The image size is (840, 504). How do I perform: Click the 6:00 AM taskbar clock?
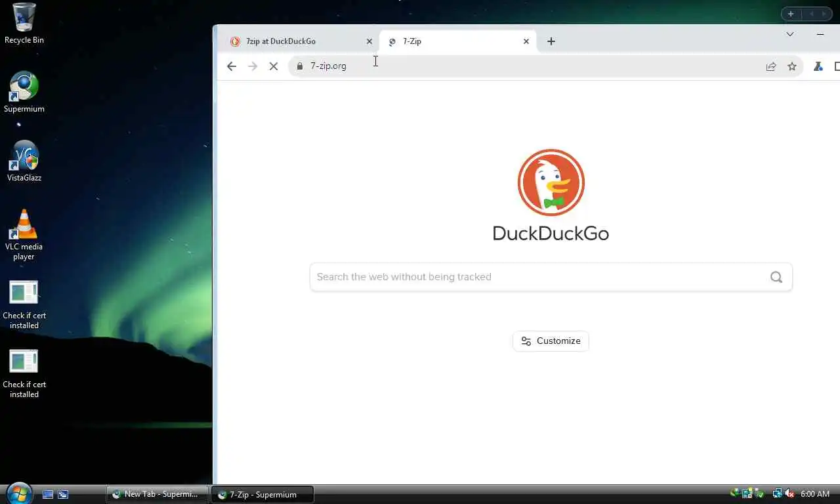point(815,494)
